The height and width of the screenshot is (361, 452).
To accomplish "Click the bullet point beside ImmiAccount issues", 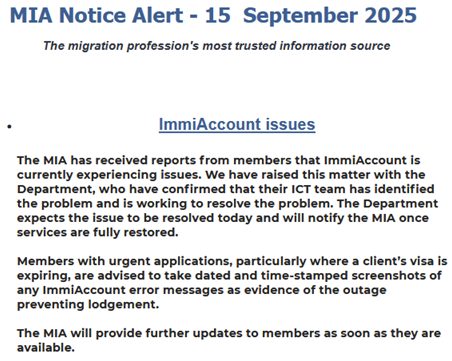I will coord(10,126).
